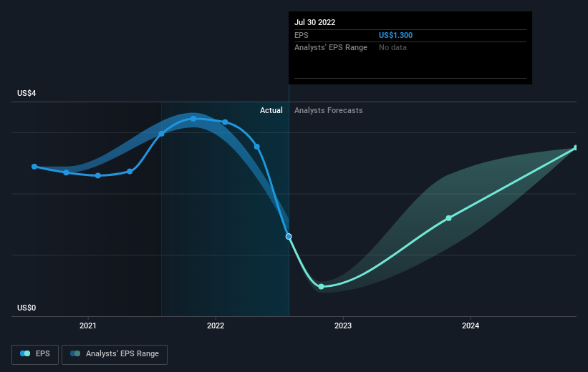Select the forecast point before 2024
The width and height of the screenshot is (588, 372).
(x=448, y=218)
